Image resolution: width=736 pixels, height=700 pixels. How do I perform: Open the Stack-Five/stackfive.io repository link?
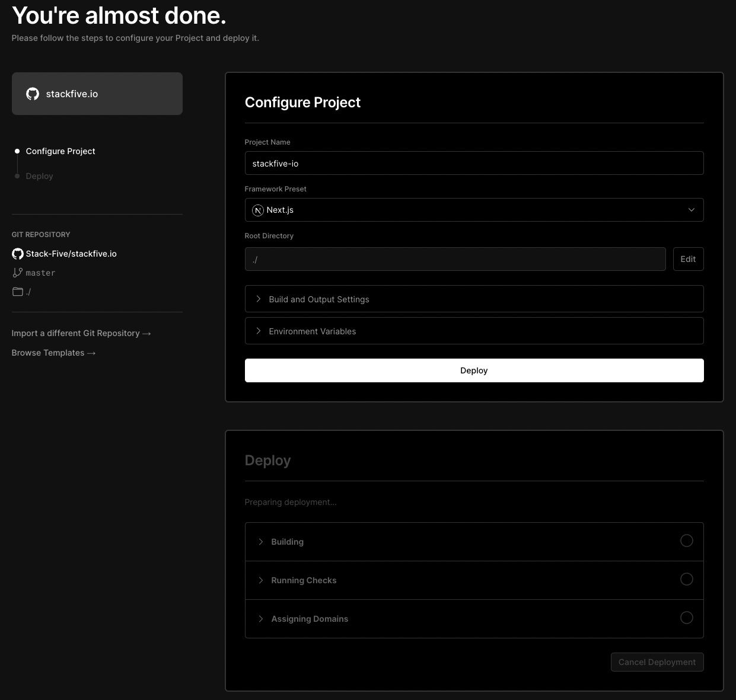[71, 254]
